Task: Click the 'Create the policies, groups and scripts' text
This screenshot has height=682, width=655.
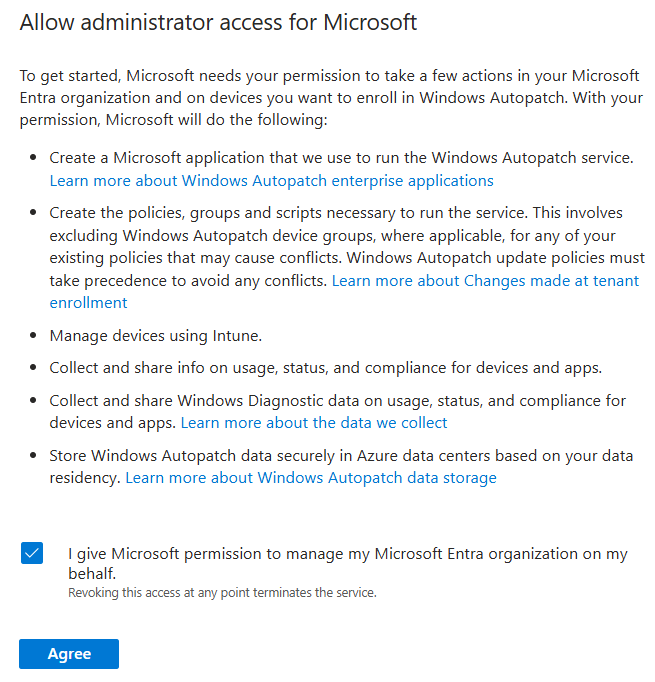Action: tap(336, 213)
